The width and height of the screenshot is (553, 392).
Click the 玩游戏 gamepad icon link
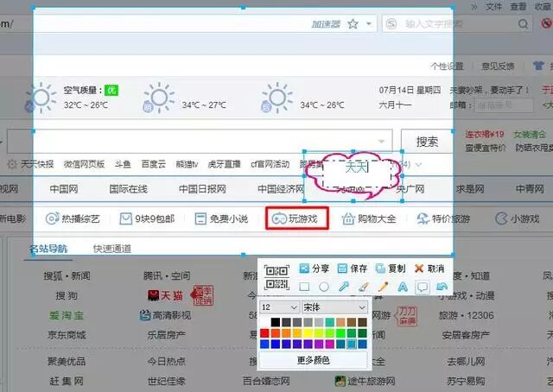point(295,219)
